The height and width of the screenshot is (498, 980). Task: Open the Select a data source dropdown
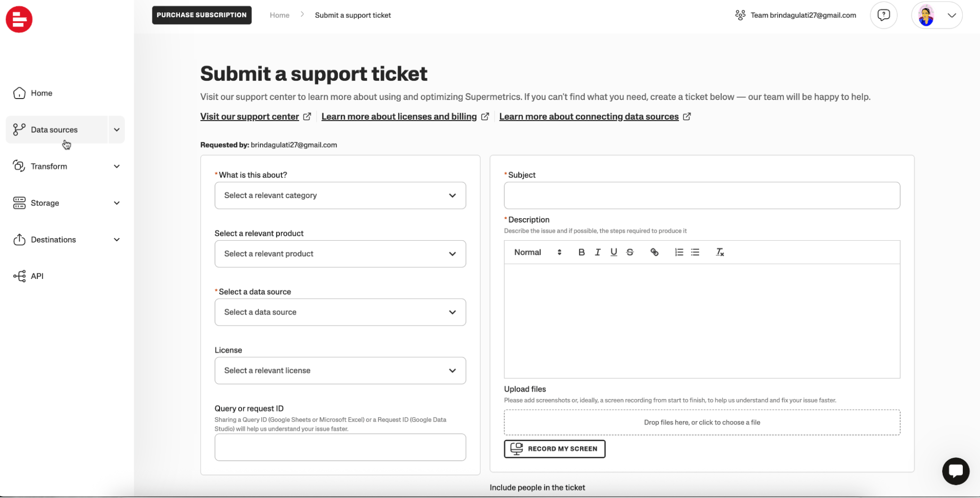pyautogui.click(x=340, y=312)
